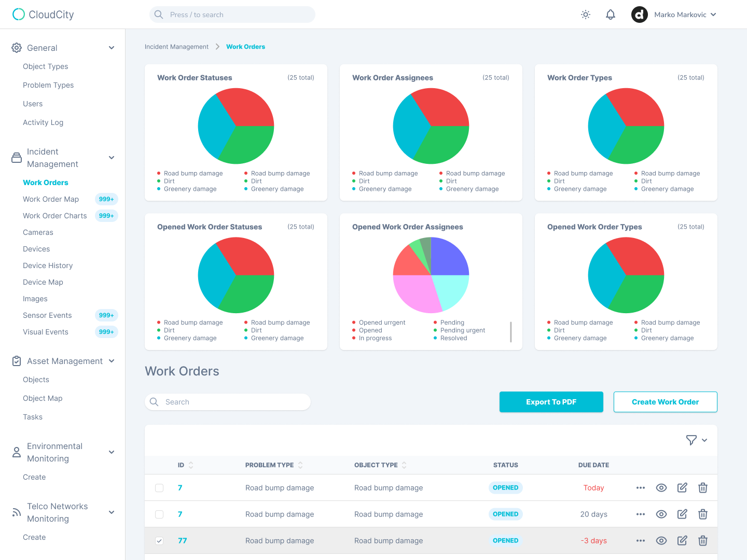Collapse the General sidebar section
Viewport: 747px width, 560px height.
click(112, 48)
